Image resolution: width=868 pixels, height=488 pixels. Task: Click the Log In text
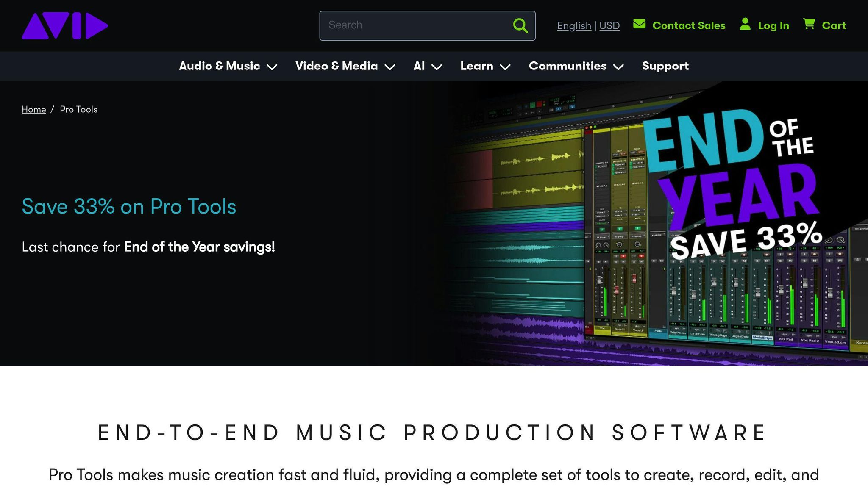pos(773,25)
